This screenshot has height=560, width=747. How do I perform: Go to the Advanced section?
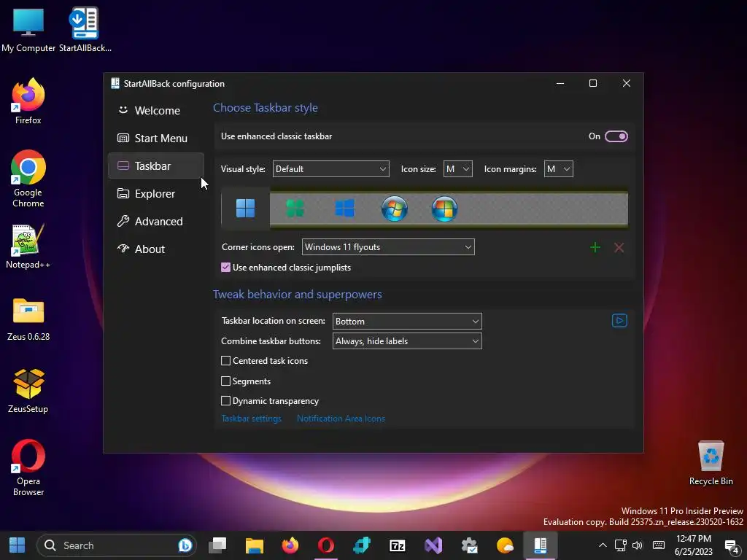[156, 222]
